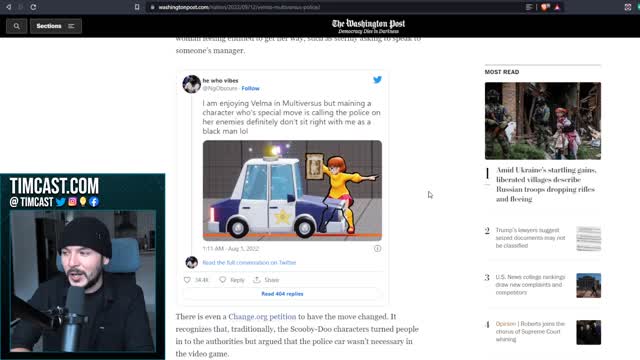The image size is (640, 360).
Task: Open Read the full conversation on Twitter
Action: [x=249, y=262]
